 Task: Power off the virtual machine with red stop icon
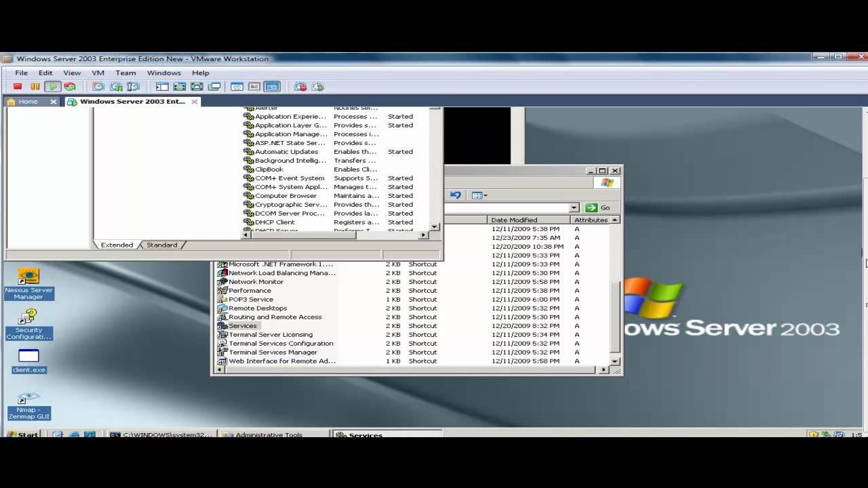point(18,87)
